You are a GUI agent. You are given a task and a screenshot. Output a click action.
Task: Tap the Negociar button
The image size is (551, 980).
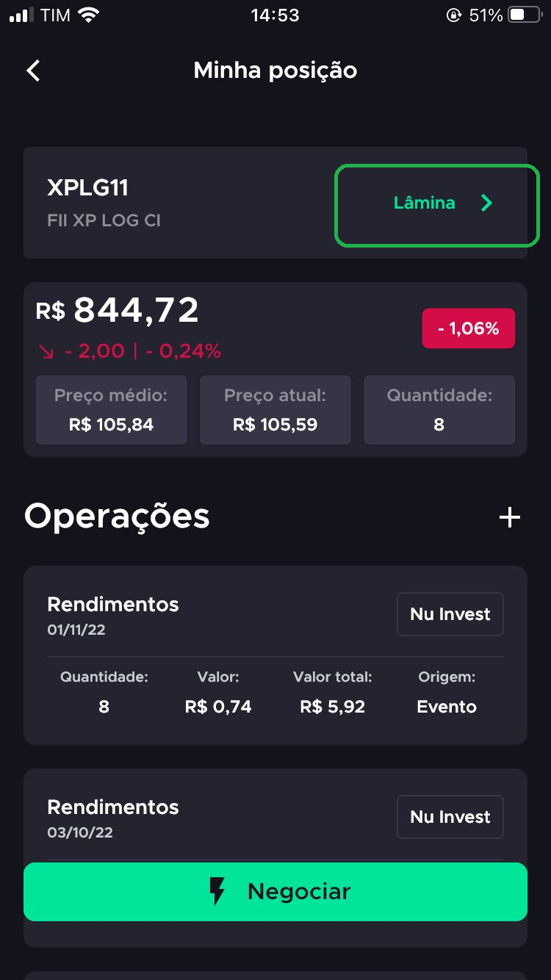coord(275,892)
